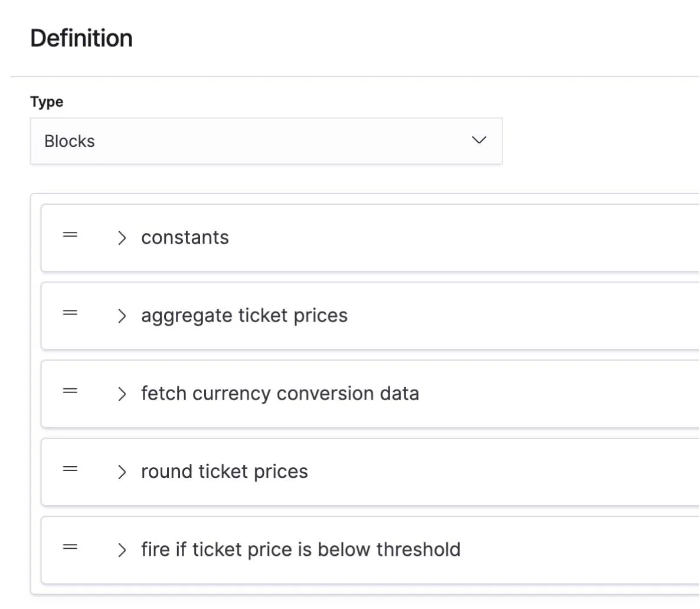Click the fetch currency conversion data label

[280, 394]
